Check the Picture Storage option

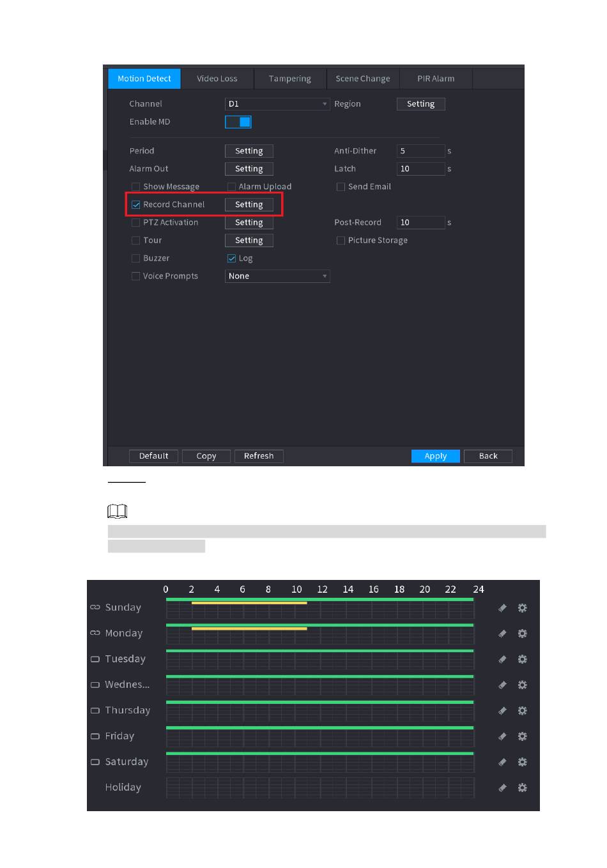[x=341, y=241]
